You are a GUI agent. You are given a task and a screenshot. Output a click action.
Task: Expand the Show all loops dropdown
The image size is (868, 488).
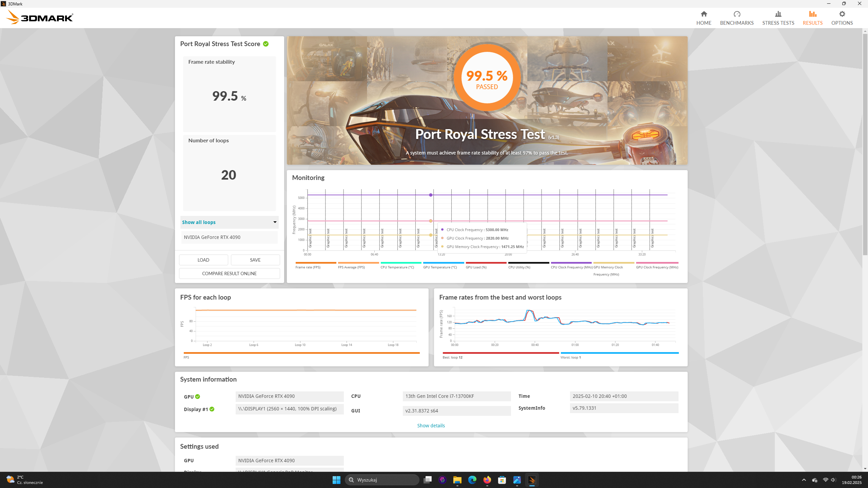[230, 222]
